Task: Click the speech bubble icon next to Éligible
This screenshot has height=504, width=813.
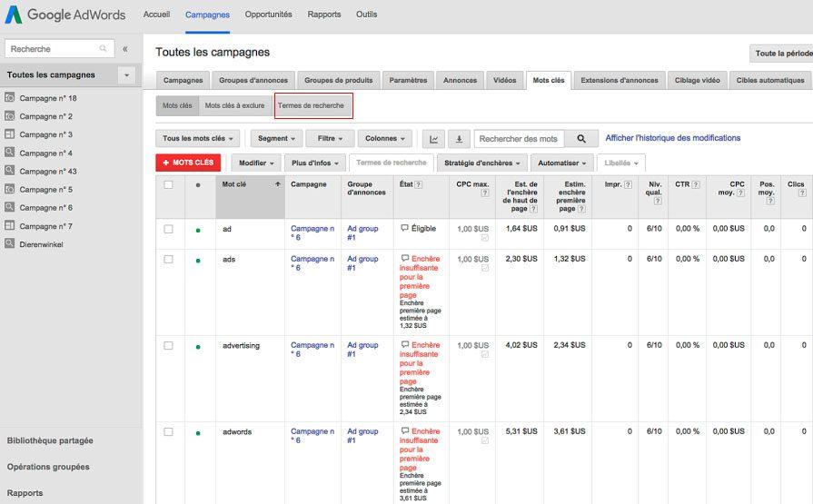Action: (x=404, y=228)
